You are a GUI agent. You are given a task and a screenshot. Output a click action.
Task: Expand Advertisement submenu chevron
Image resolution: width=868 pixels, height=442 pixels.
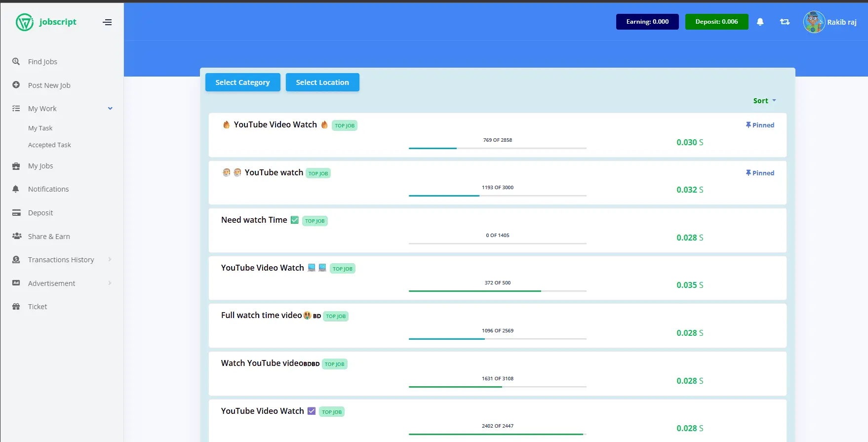coord(110,283)
